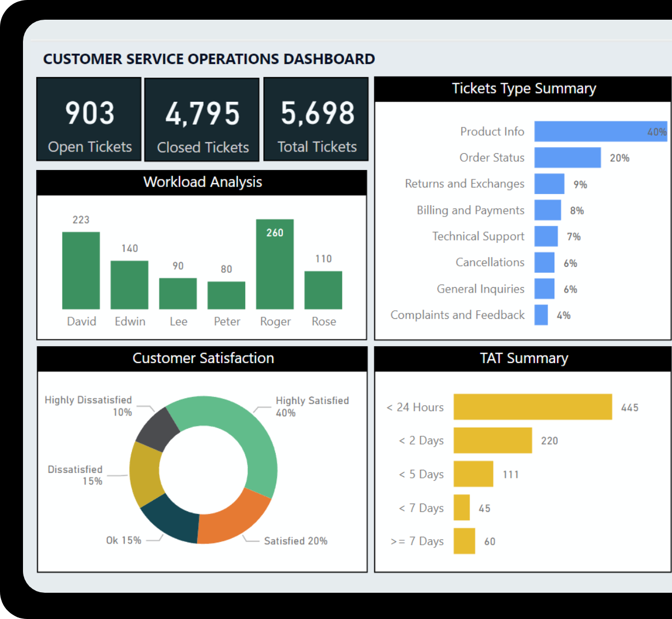Click the 903 Open Tickets card
Image resolution: width=672 pixels, height=619 pixels.
89,119
